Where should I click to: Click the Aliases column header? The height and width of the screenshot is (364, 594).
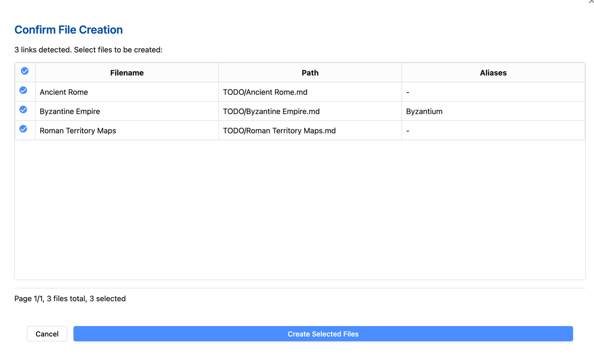[x=493, y=73]
